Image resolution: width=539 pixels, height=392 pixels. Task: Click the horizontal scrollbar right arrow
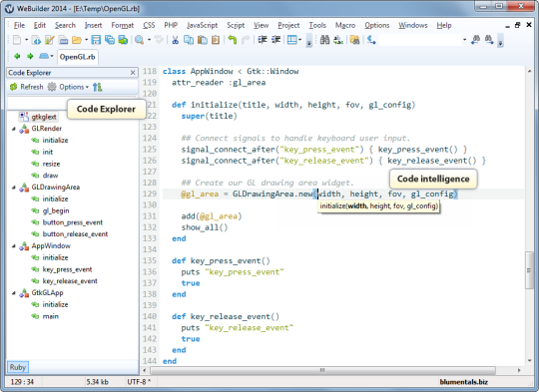(x=519, y=370)
